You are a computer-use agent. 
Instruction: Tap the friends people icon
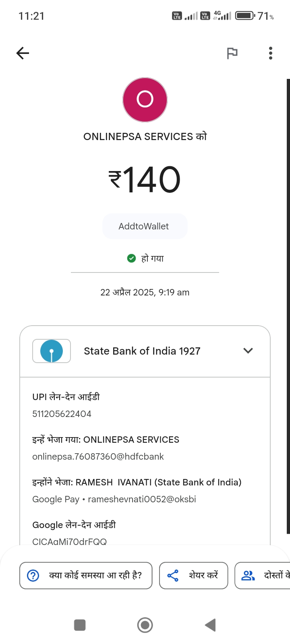[248, 576]
